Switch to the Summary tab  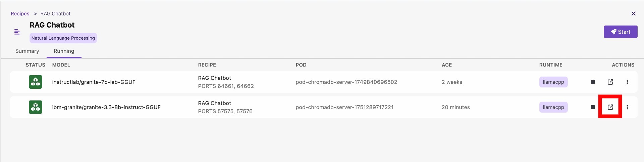27,51
